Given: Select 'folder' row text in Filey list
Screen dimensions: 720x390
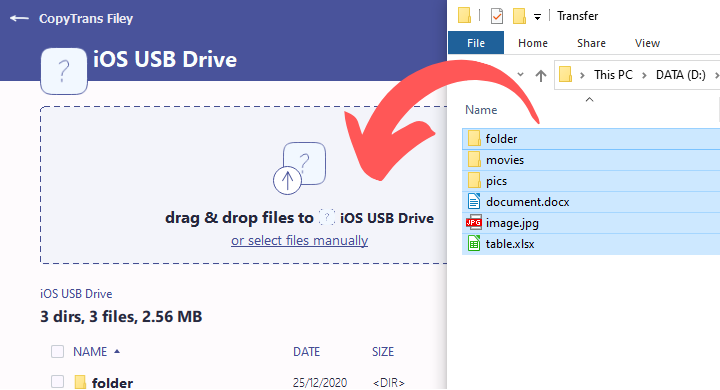Looking at the screenshot, I should pyautogui.click(x=112, y=382).
